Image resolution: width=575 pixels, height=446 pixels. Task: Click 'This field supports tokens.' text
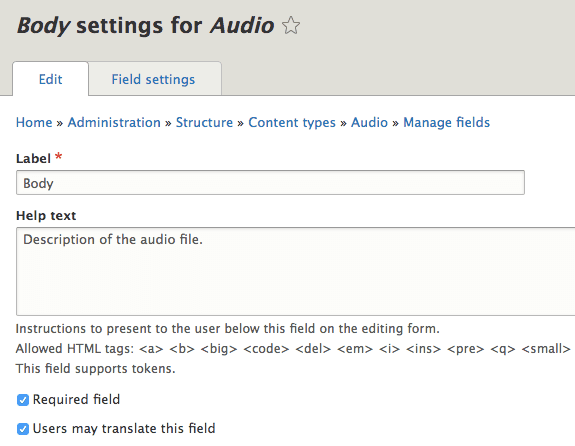pyautogui.click(x=95, y=368)
